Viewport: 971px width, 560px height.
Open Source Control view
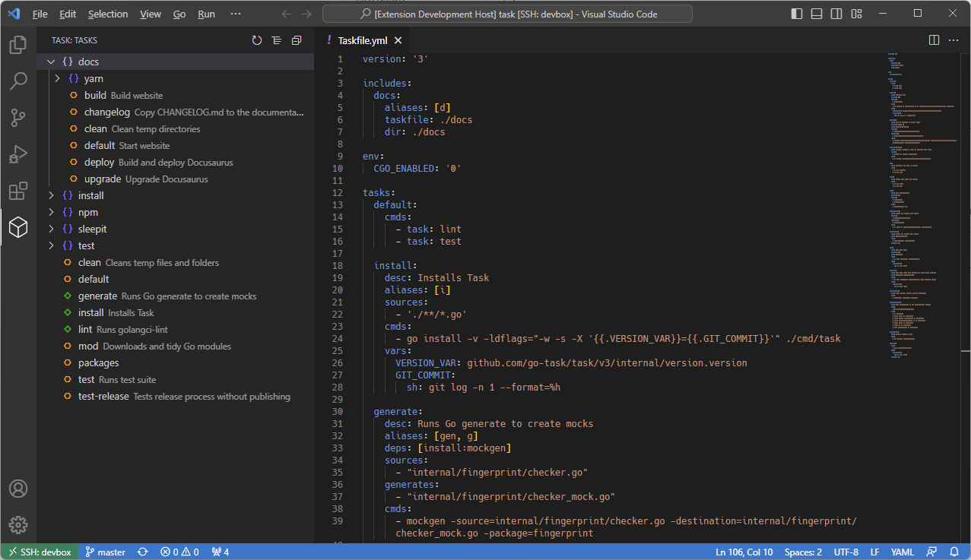coord(18,117)
